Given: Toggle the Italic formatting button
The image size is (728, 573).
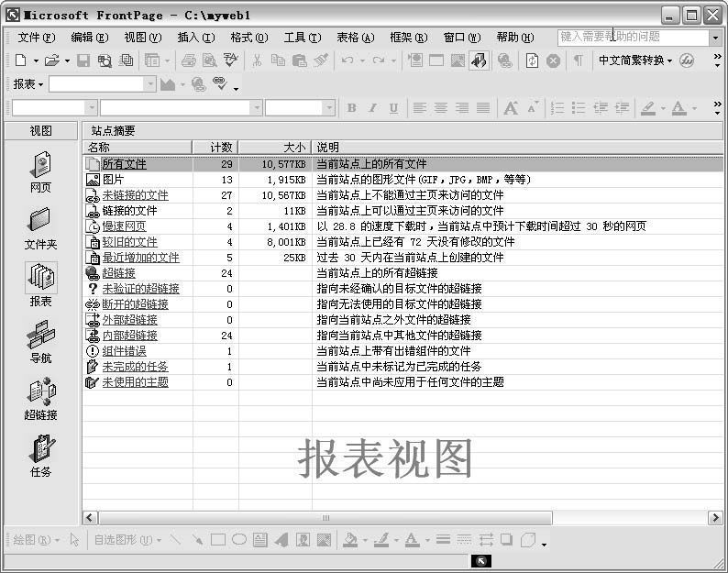Looking at the screenshot, I should [x=372, y=108].
